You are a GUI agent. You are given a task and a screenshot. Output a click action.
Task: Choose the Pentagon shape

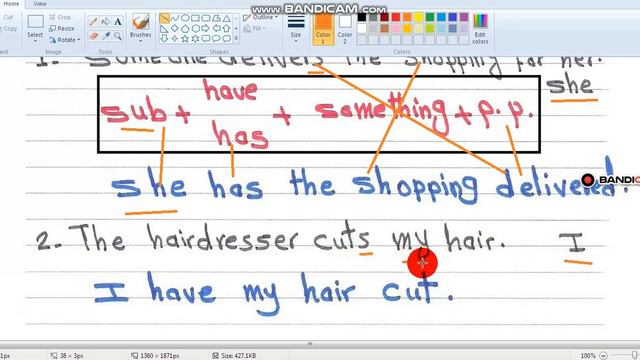[x=185, y=29]
